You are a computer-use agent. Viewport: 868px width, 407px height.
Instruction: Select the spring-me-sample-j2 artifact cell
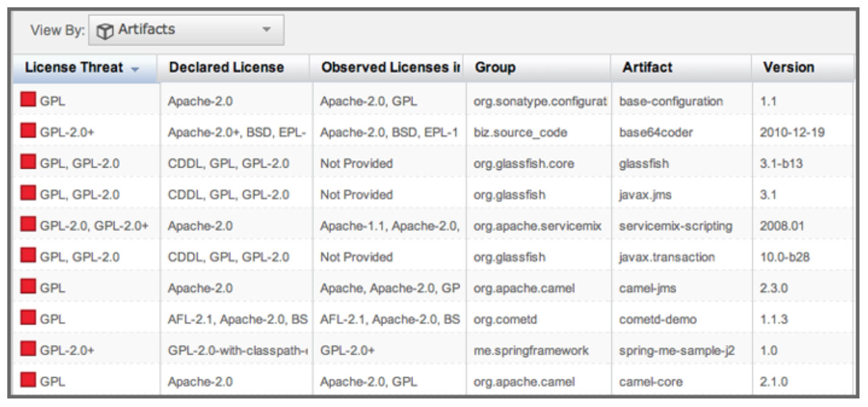(x=671, y=350)
